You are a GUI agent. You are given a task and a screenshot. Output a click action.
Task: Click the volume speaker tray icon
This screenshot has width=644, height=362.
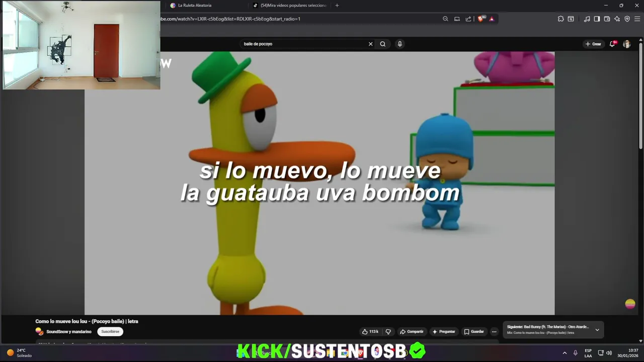tap(609, 353)
